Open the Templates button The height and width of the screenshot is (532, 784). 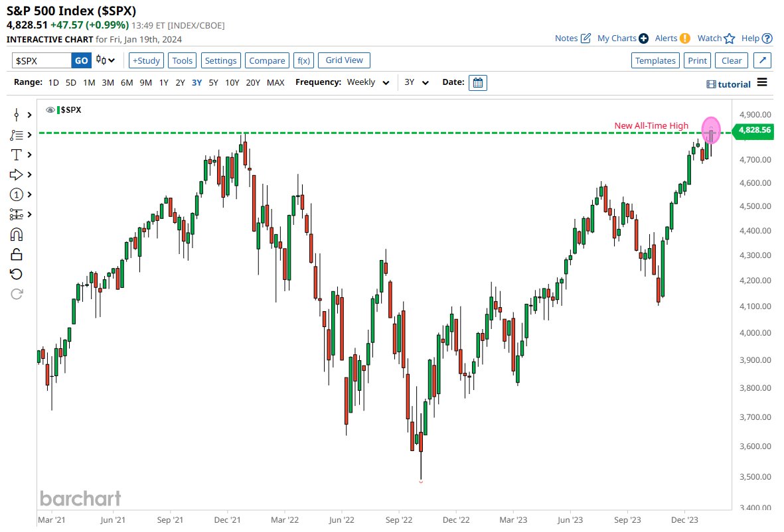(x=655, y=60)
